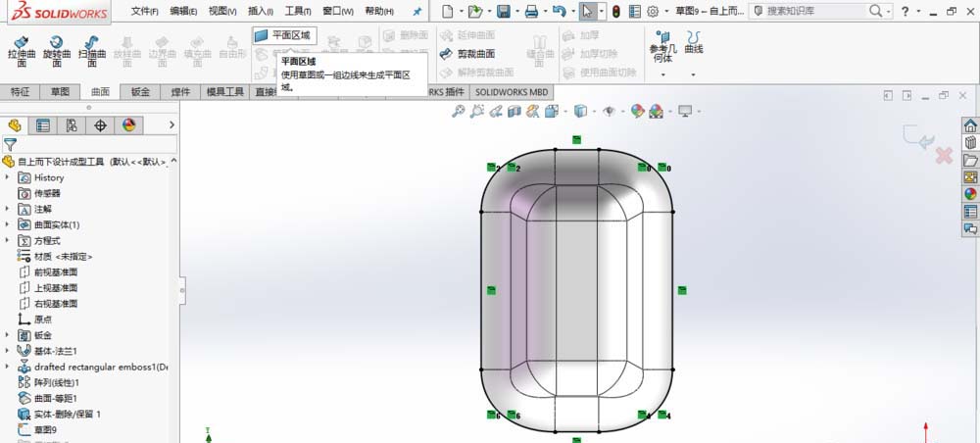Expand the 方程式 equations node
This screenshot has height=443, width=980.
[8, 240]
